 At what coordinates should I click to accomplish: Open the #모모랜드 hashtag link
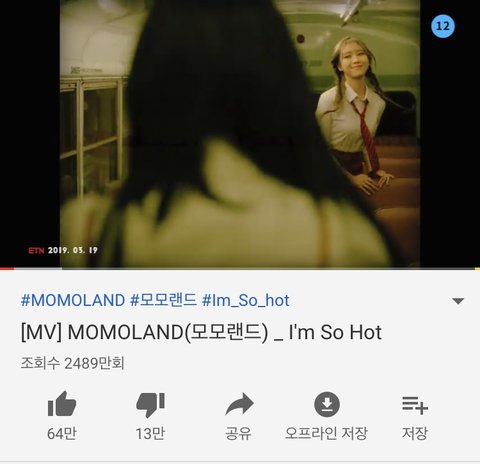[x=163, y=300]
